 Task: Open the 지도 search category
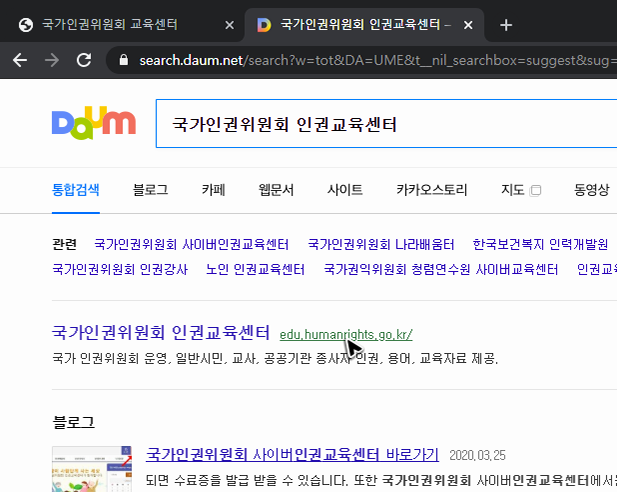(x=512, y=190)
